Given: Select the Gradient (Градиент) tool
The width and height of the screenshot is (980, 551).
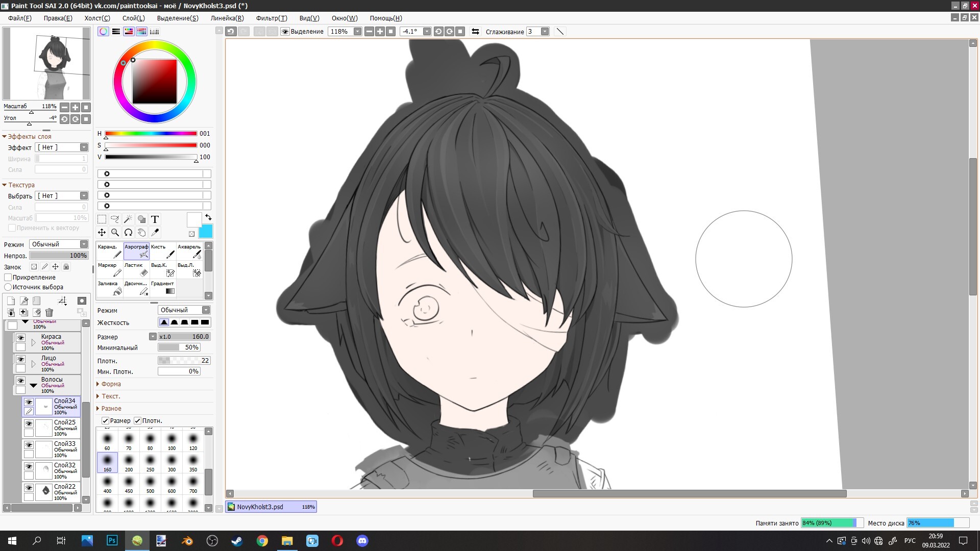Looking at the screenshot, I should click(163, 288).
